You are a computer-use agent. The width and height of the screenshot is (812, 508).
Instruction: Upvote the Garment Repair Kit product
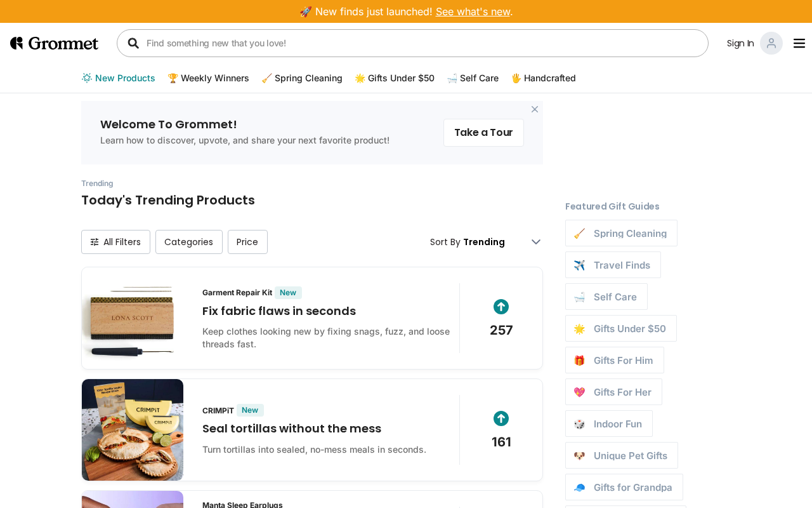point(501,307)
